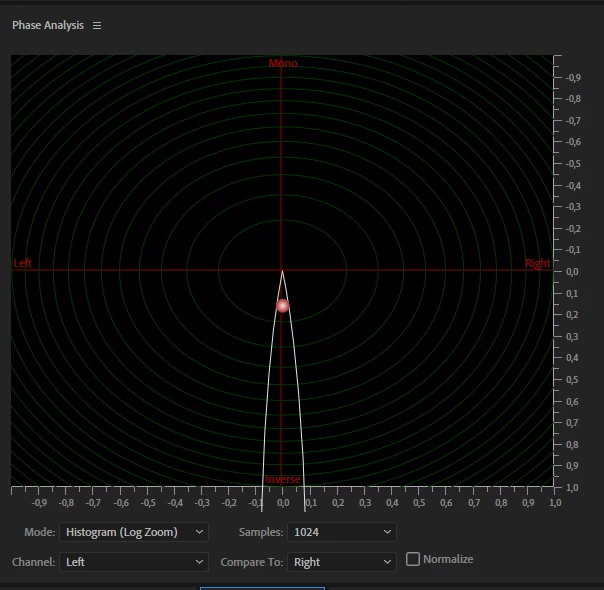Click the Samples label text
Image resolution: width=604 pixels, height=590 pixels.
(x=261, y=532)
